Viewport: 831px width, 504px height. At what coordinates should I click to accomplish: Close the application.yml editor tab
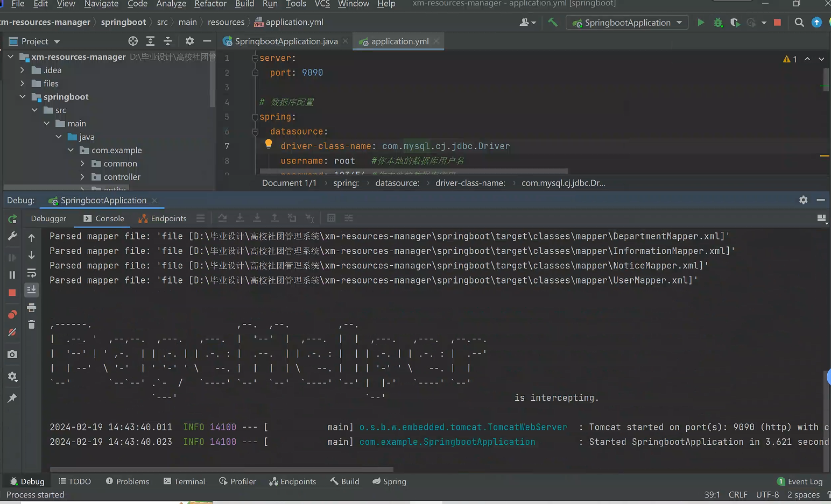[x=436, y=41]
